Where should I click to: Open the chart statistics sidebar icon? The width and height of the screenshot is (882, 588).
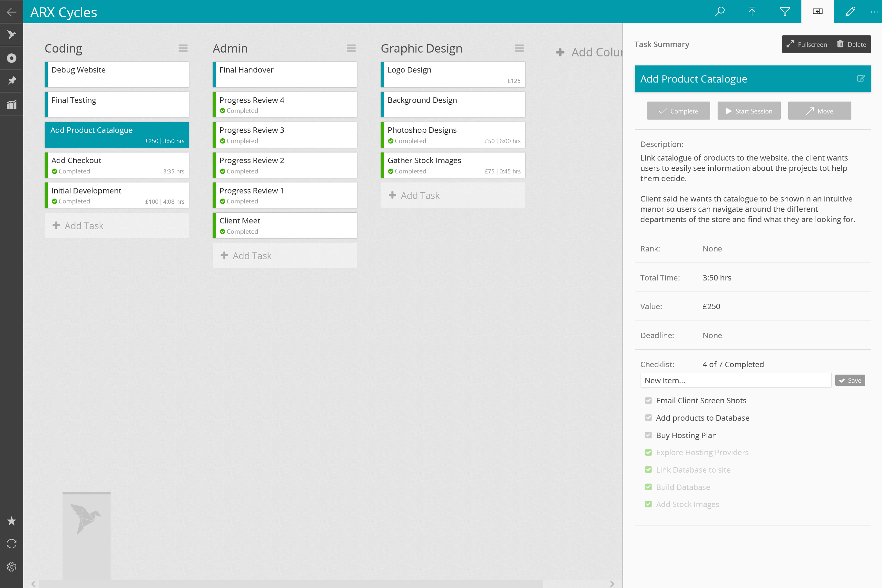click(x=12, y=104)
